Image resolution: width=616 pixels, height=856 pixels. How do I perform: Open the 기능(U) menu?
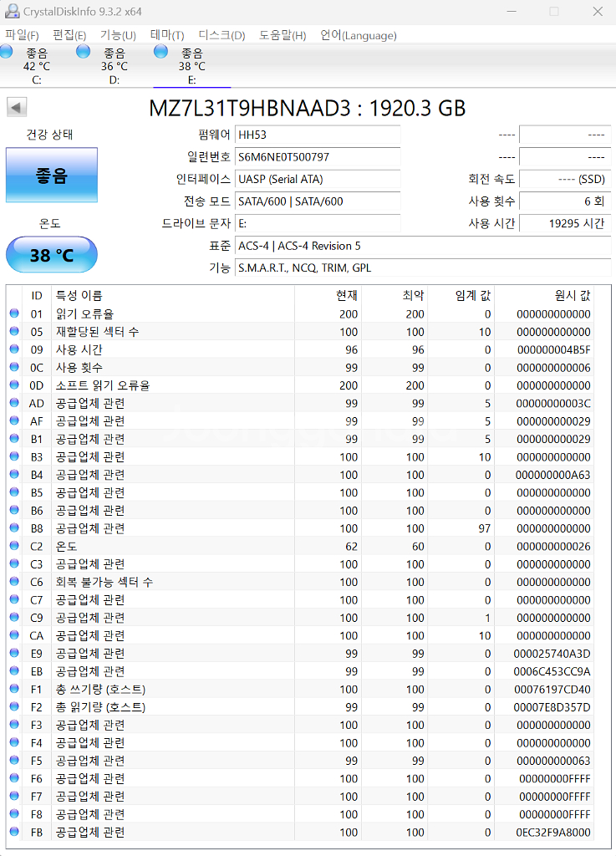click(x=118, y=35)
